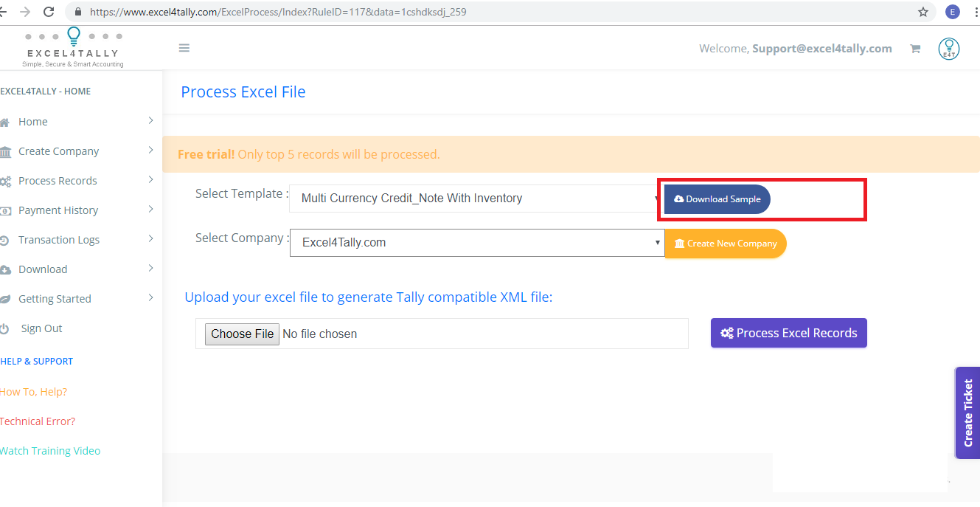Image resolution: width=980 pixels, height=507 pixels.
Task: Click the Transaction Logs history icon
Action: [4, 241]
